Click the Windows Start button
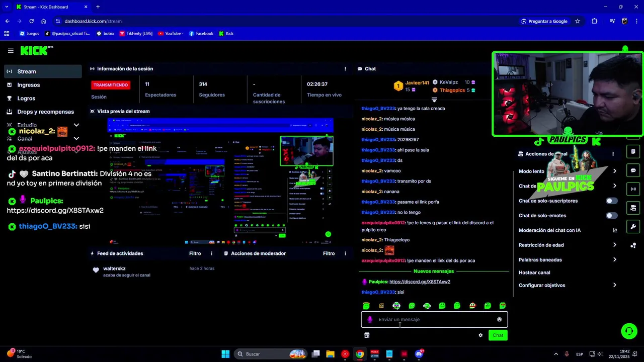This screenshot has width=644, height=362. tap(225, 354)
